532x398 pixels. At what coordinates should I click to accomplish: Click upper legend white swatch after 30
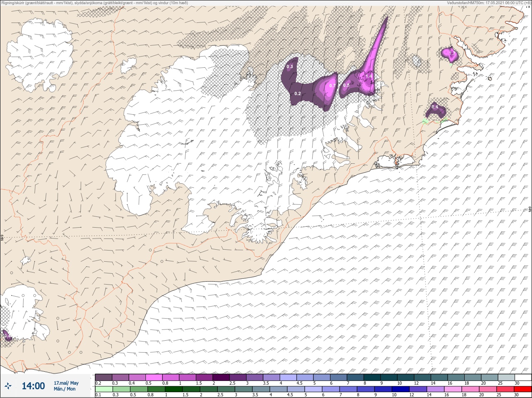pos(523,377)
